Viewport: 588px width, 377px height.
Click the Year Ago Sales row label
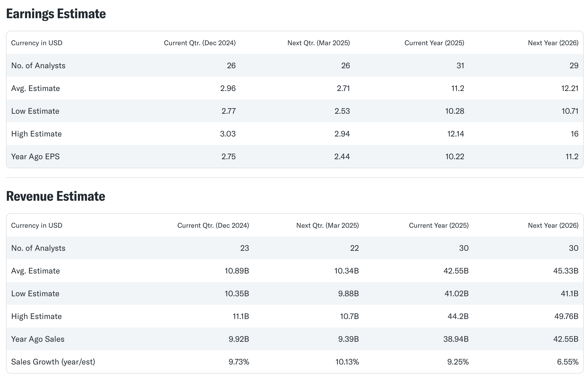pyautogui.click(x=38, y=339)
